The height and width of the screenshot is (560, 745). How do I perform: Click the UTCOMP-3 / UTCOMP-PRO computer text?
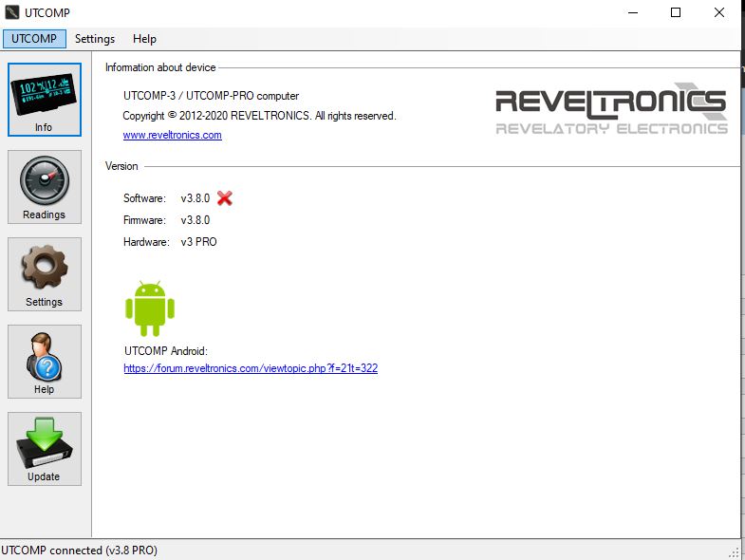point(211,96)
